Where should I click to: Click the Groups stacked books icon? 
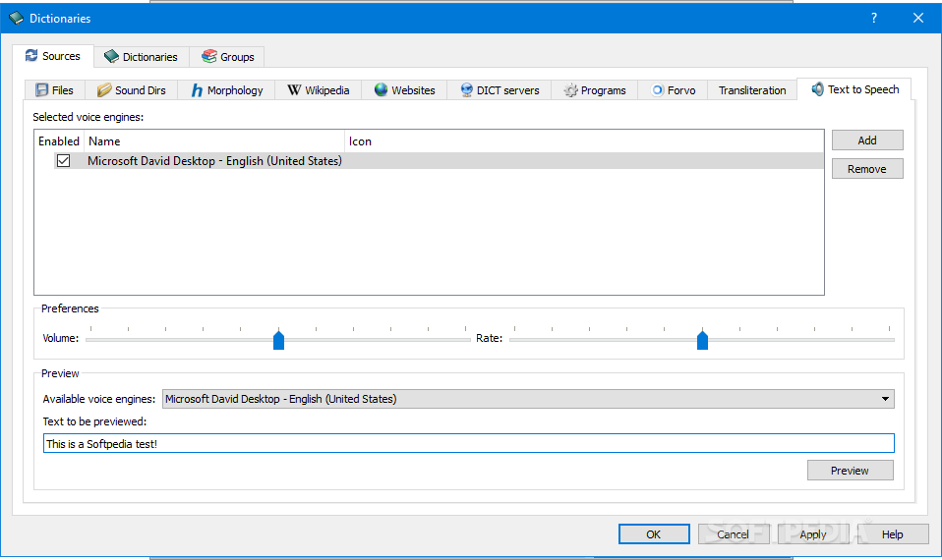[209, 56]
